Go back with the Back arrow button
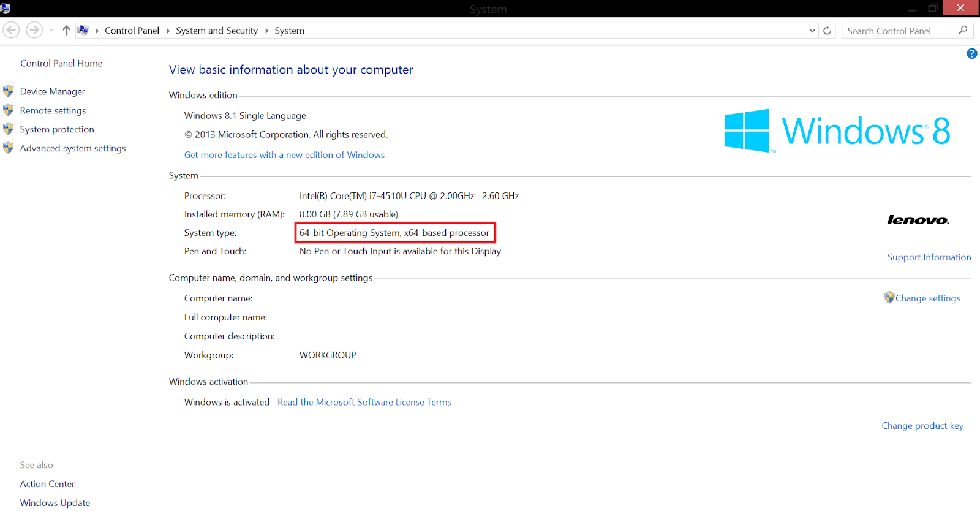980x522 pixels. pos(11,30)
